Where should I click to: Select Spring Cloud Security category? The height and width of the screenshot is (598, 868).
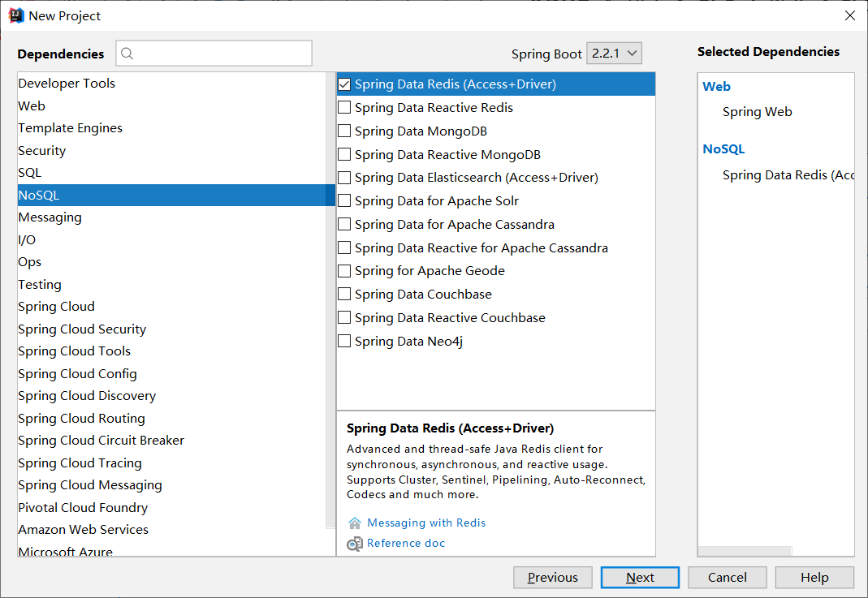click(x=172, y=329)
